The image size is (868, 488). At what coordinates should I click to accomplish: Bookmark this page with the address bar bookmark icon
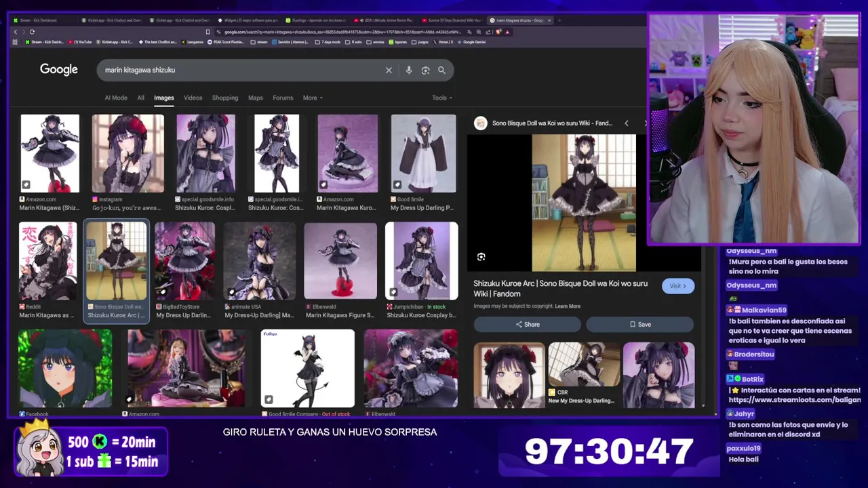coord(208,32)
